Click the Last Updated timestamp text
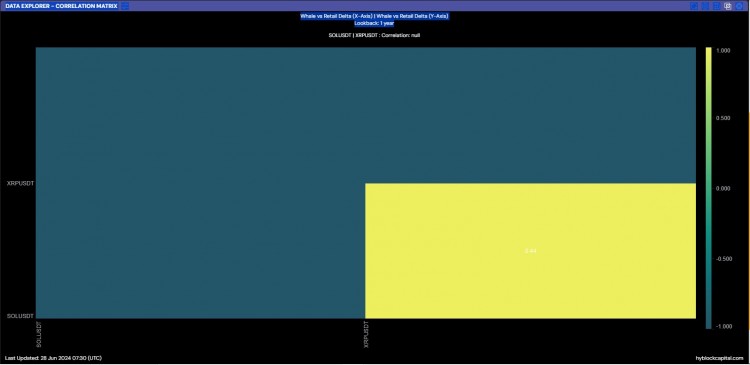Image resolution: width=750 pixels, height=365 pixels. click(x=53, y=358)
